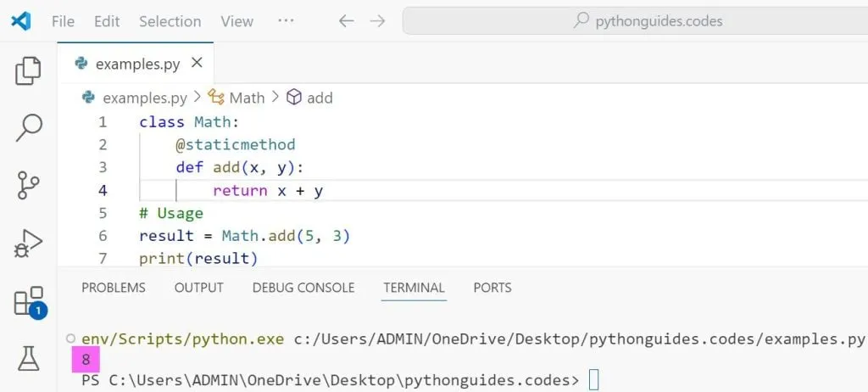Screen dimensions: 868x392
Task: Click the python.exe command line in terminal
Action: pos(473,339)
